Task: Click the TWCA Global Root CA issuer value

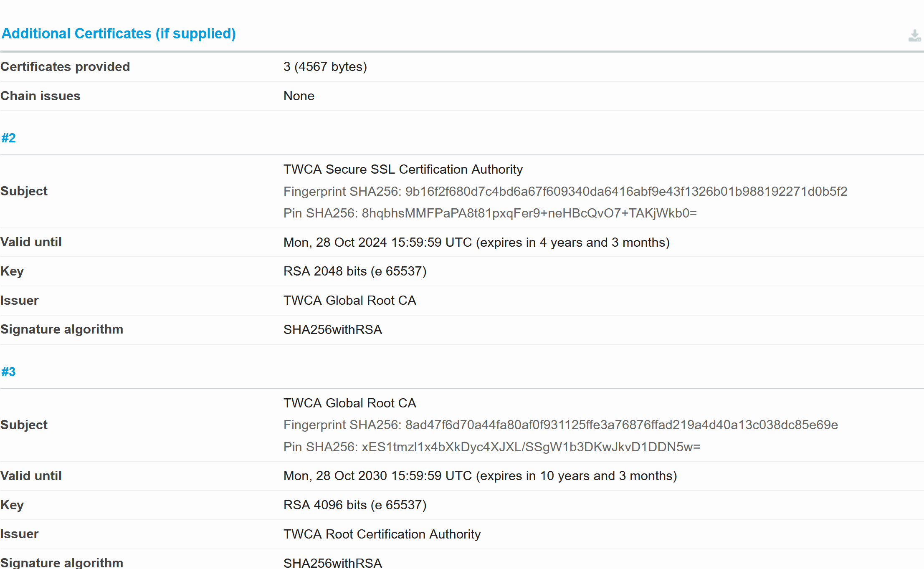Action: coord(349,301)
